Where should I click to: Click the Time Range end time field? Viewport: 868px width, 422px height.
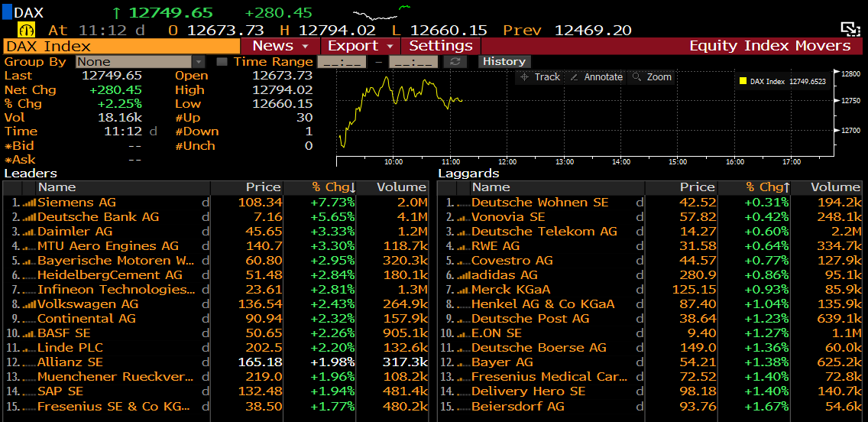point(413,61)
